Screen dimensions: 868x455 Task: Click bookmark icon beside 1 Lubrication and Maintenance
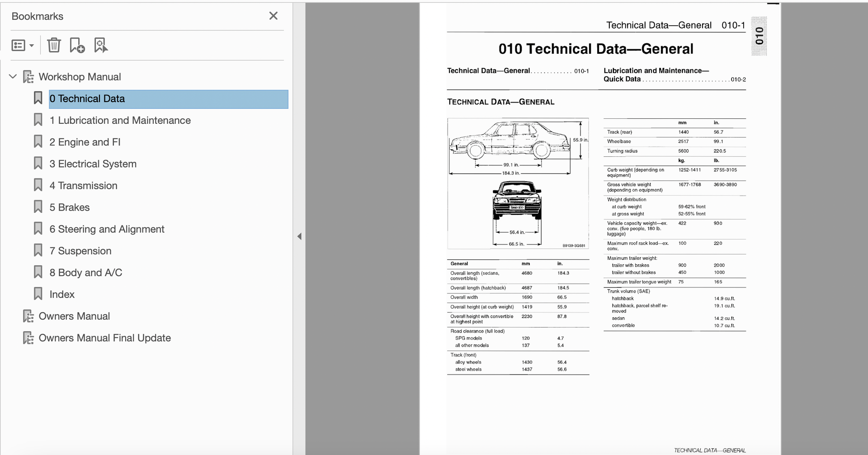click(38, 120)
